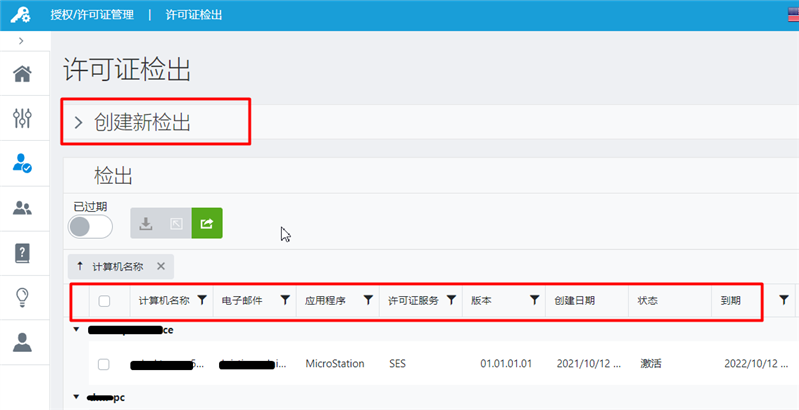Expand the left sidebar with top chevron
799x410 pixels.
pyautogui.click(x=21, y=41)
